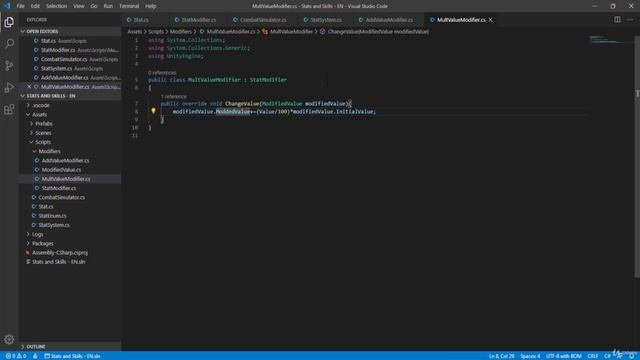Open the Manage gear menu
This screenshot has width=640, height=360.
coord(9,340)
